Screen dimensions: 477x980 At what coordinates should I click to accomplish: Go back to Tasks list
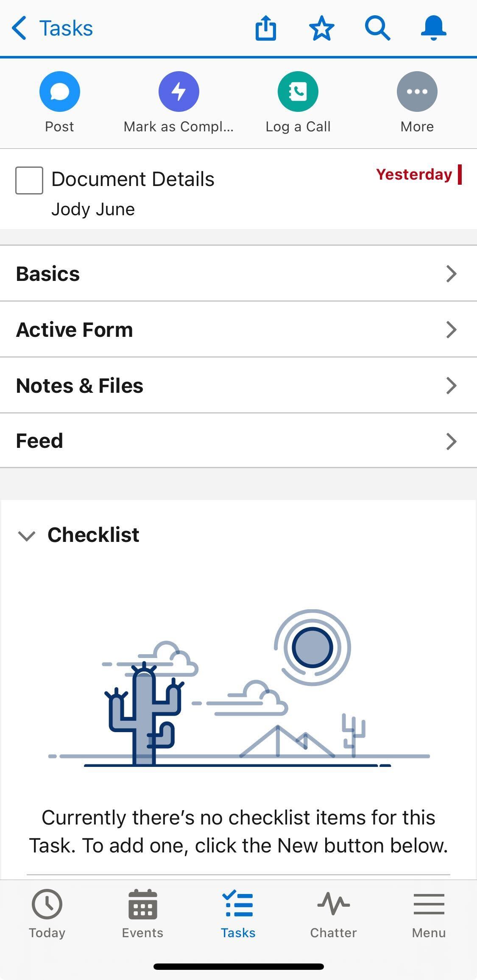point(52,28)
